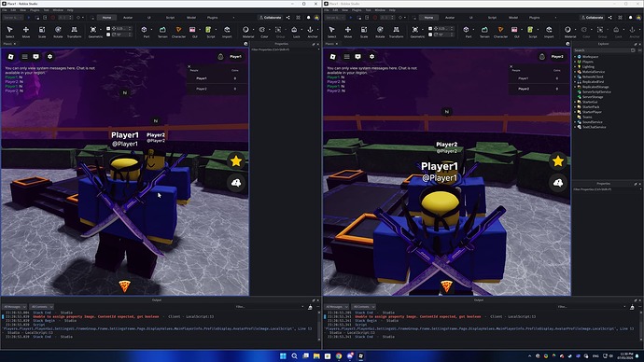
Task: Open the Transform tool in left Studio window
Action: (x=74, y=32)
